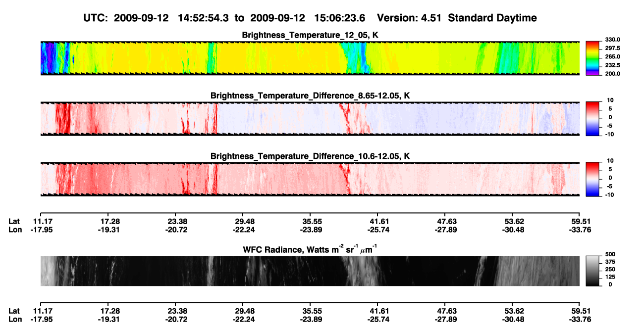Viewport: 644px width, 330px height.
Task: Click the upper axis Lon row label
Action: [15, 230]
